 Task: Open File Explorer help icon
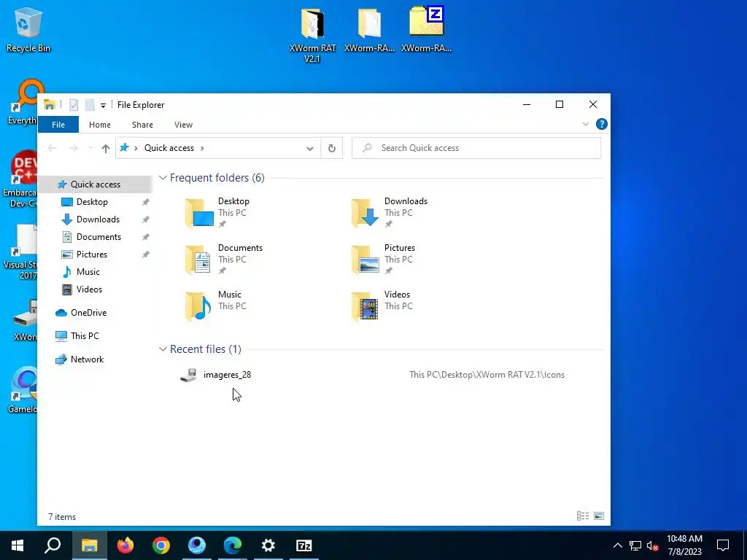tap(602, 124)
